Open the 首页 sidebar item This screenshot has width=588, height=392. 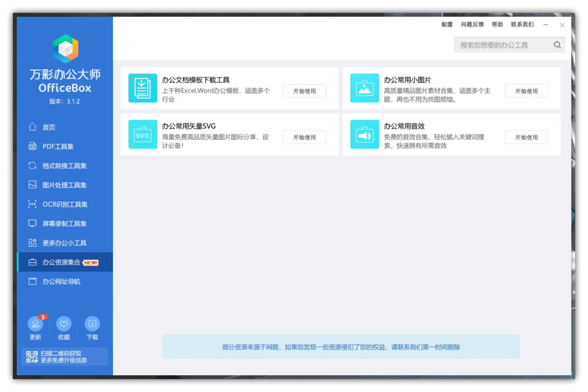pos(65,127)
